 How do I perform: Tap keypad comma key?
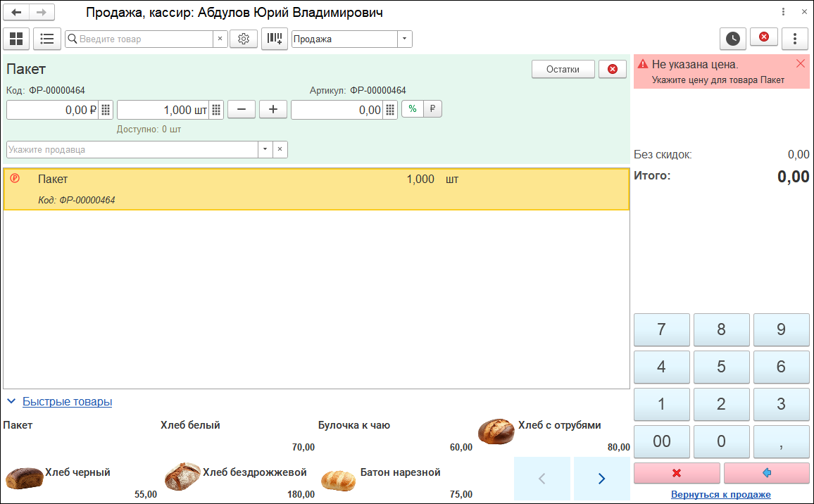tap(782, 442)
